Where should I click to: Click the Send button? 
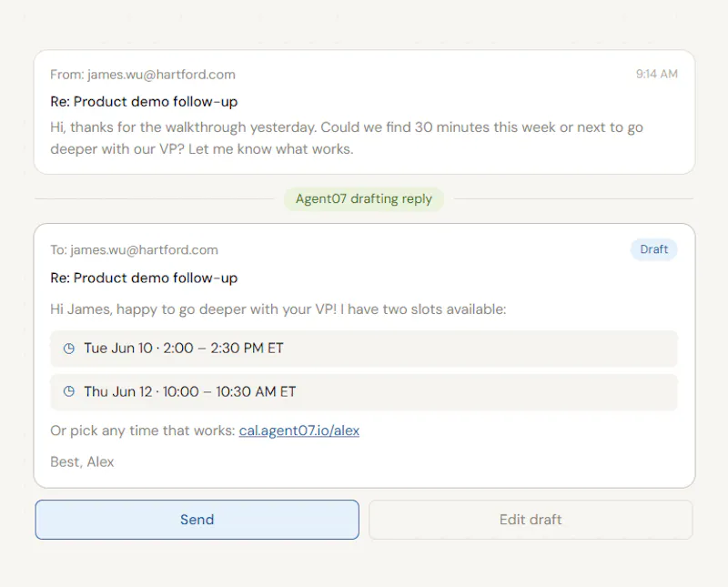pyautogui.click(x=197, y=519)
